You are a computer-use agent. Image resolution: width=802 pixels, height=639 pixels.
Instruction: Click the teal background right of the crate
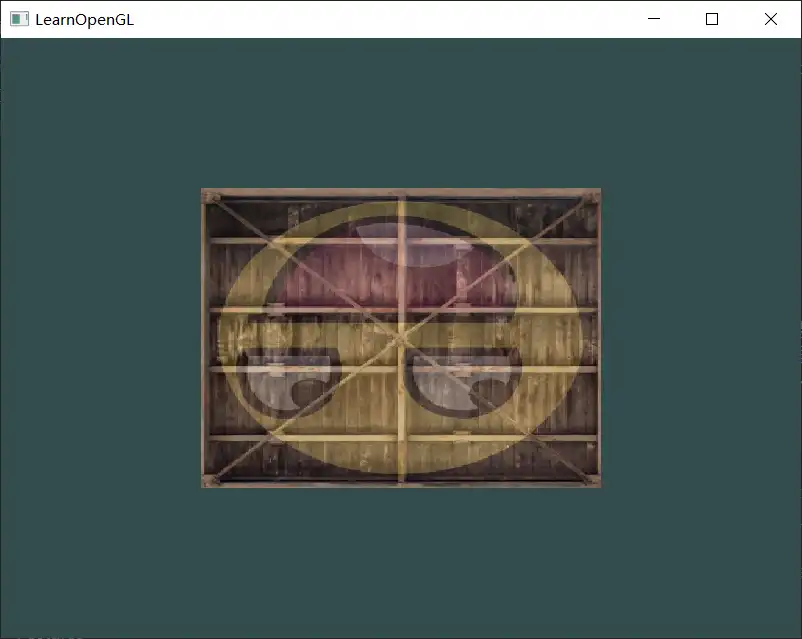click(x=700, y=338)
